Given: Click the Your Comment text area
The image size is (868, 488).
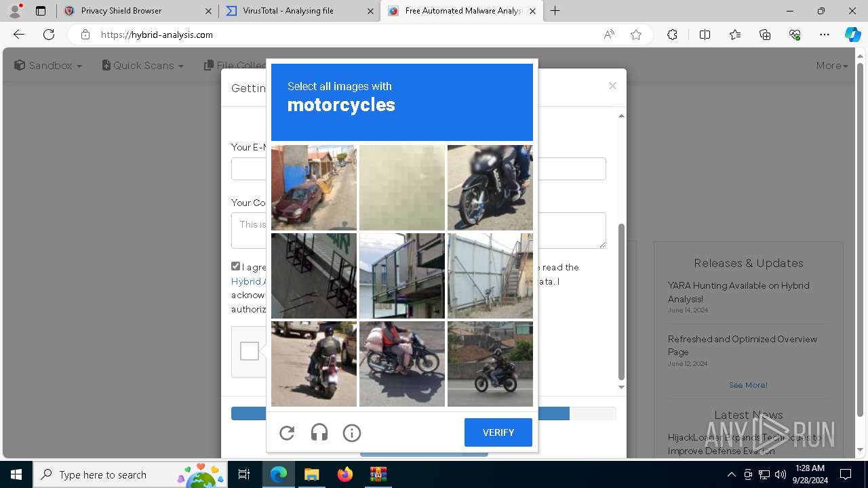Looking at the screenshot, I should click(418, 230).
